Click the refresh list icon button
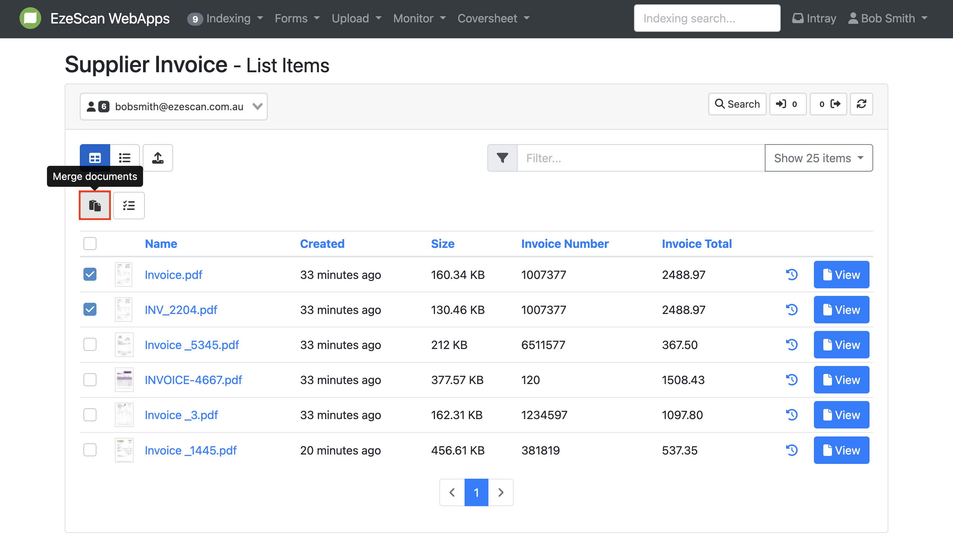 tap(861, 104)
